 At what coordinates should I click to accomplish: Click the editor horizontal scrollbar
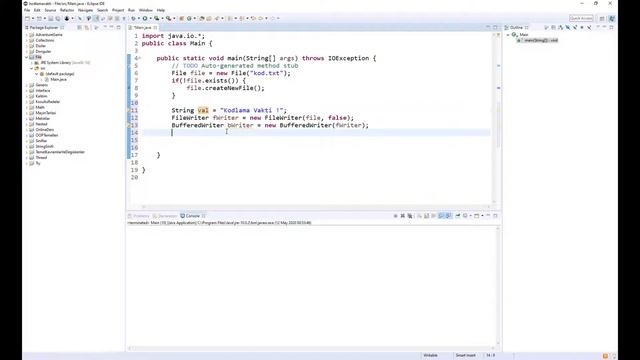[x=316, y=207]
